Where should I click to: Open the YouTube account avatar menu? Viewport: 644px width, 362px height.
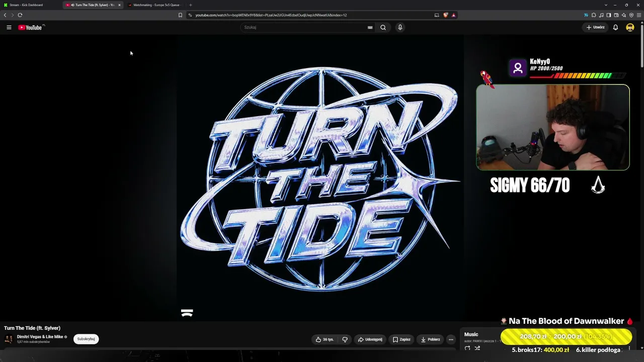[630, 27]
